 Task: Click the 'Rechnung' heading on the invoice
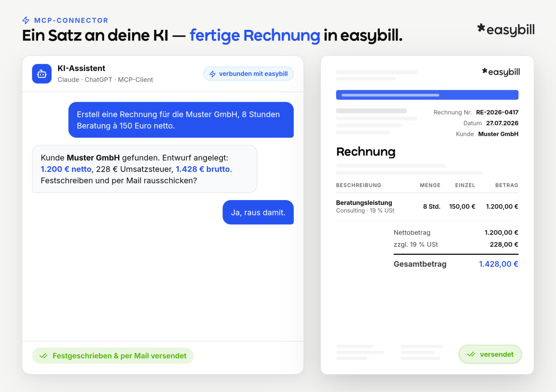tap(366, 152)
